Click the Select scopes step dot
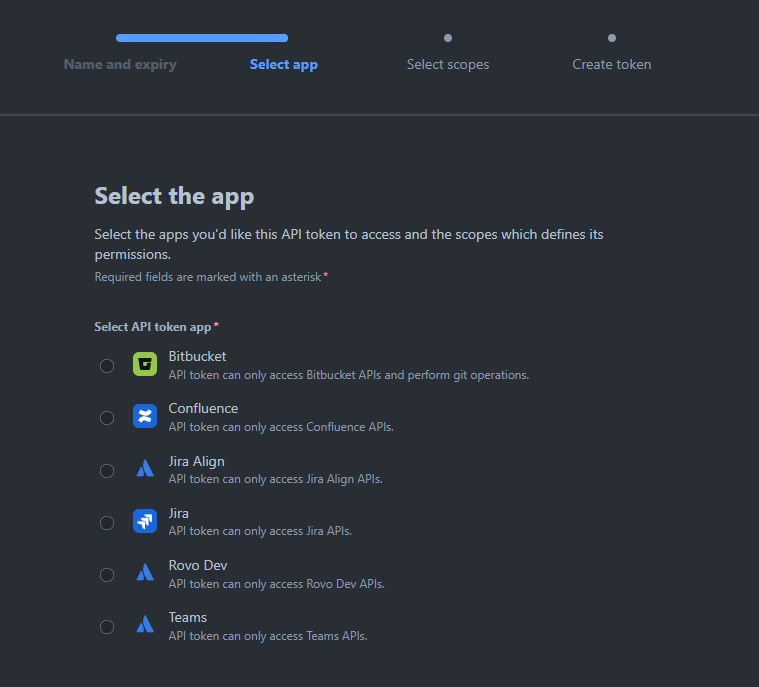This screenshot has width=759, height=687. click(x=448, y=38)
